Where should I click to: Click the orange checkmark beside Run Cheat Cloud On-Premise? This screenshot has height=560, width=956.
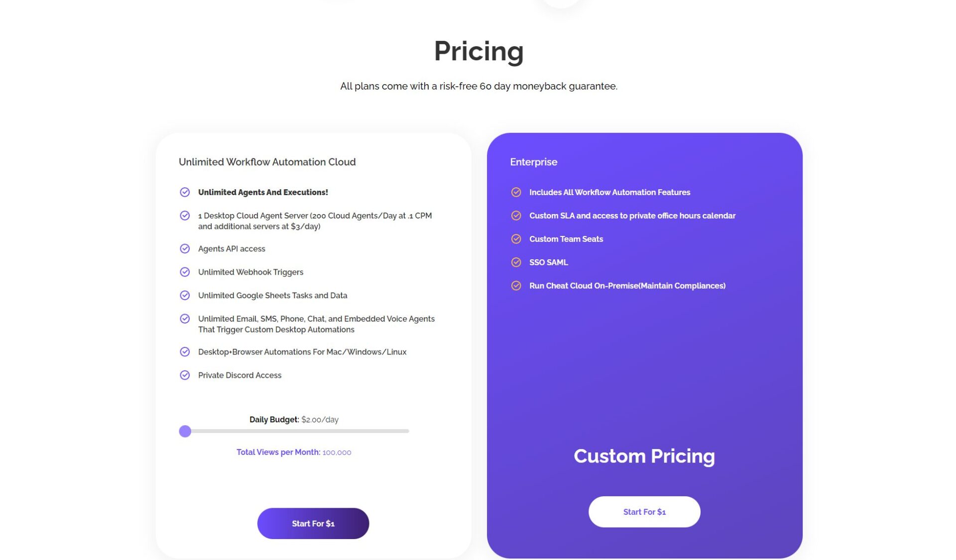(516, 286)
